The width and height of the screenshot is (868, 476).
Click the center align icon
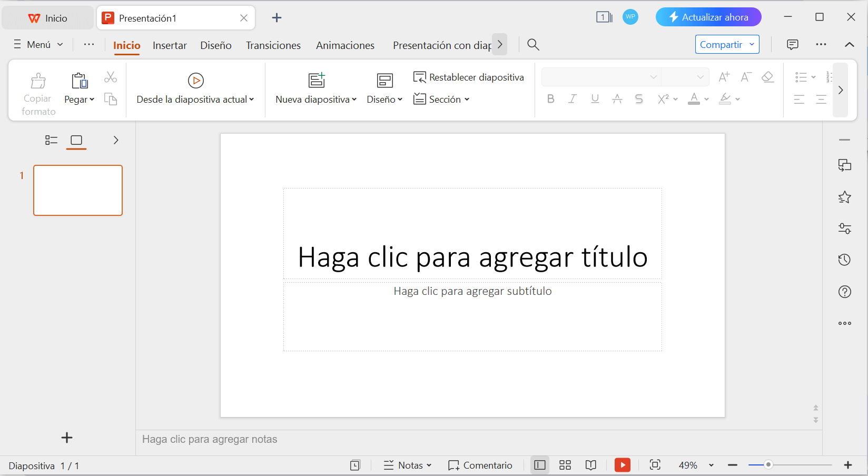[821, 99]
